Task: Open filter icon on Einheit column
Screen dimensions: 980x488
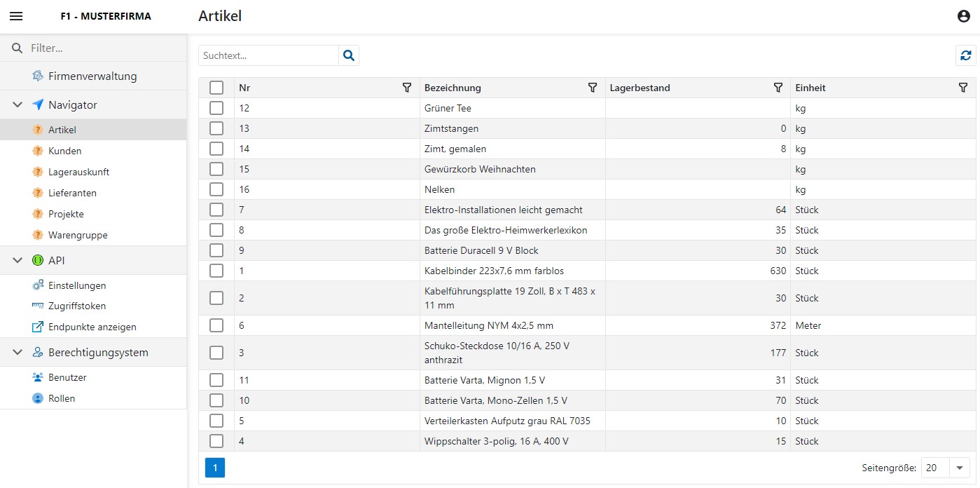Action: click(x=963, y=88)
